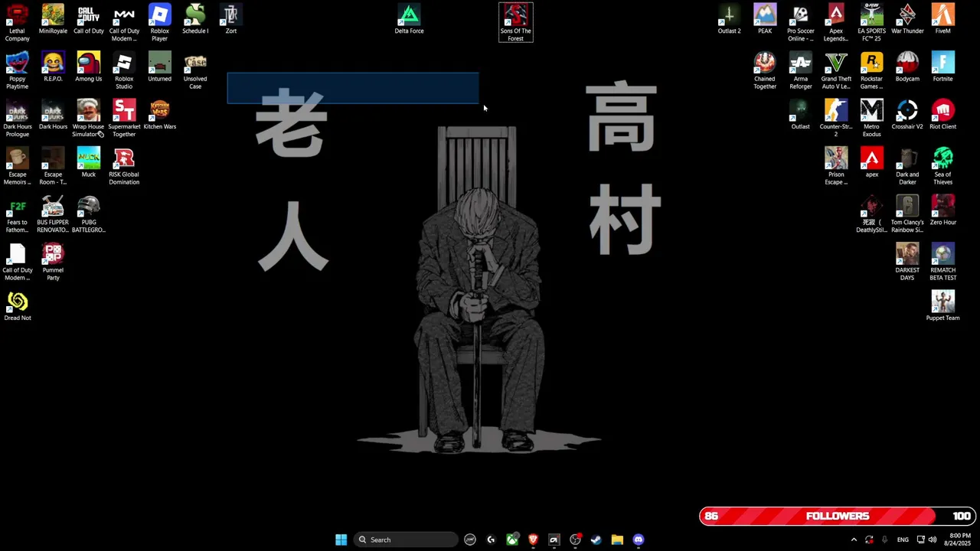Select the Outlast 2 desktop icon
Image resolution: width=980 pixels, height=551 pixels.
coord(729,20)
